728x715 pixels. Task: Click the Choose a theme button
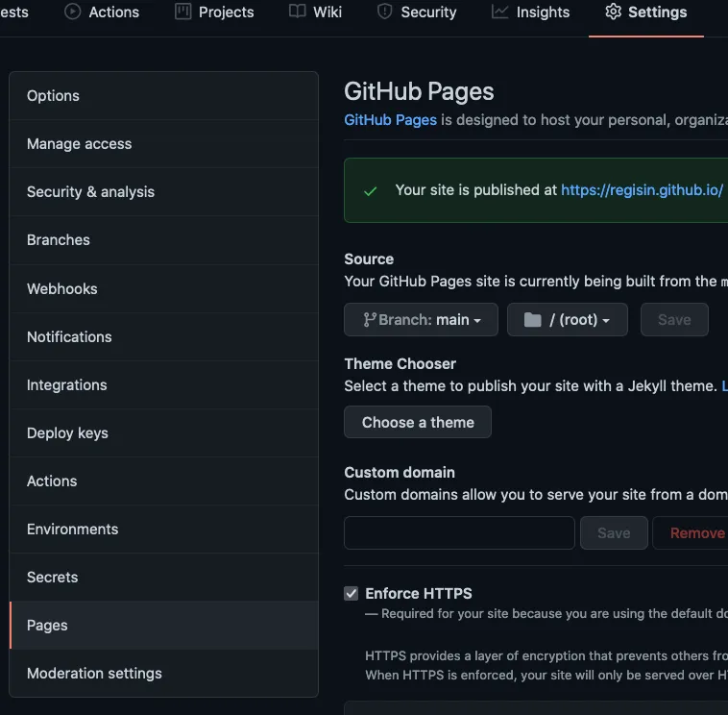(x=418, y=422)
